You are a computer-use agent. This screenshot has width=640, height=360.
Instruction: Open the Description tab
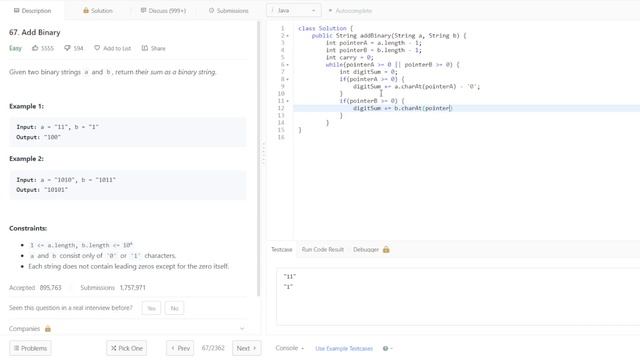[32, 11]
